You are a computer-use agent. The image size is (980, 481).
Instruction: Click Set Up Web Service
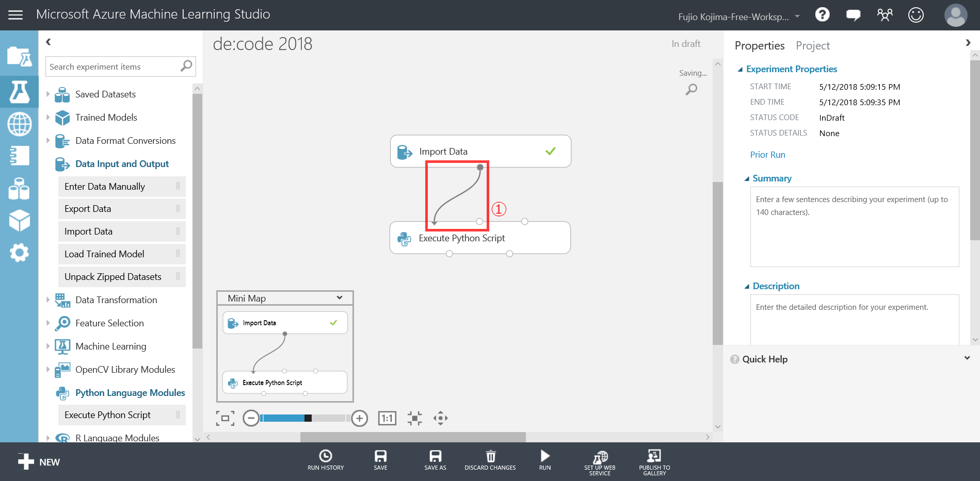600,462
